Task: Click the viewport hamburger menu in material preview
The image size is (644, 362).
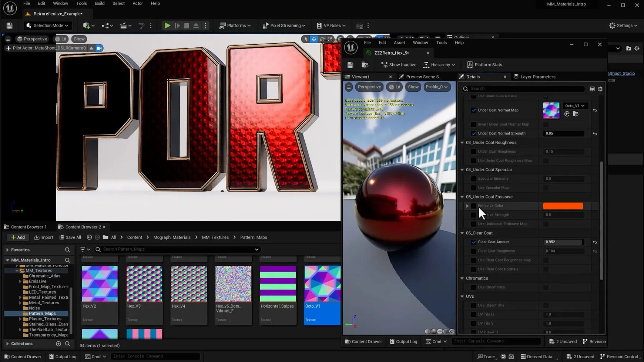Action: (349, 87)
